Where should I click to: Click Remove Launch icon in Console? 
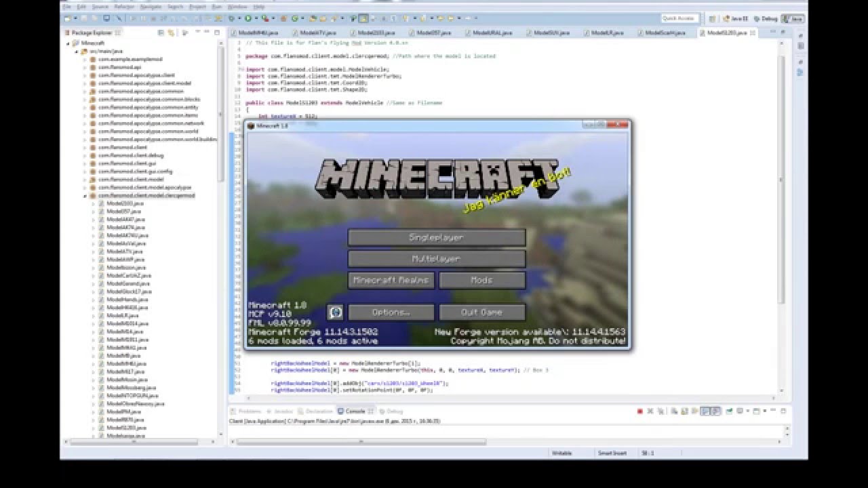click(x=650, y=411)
